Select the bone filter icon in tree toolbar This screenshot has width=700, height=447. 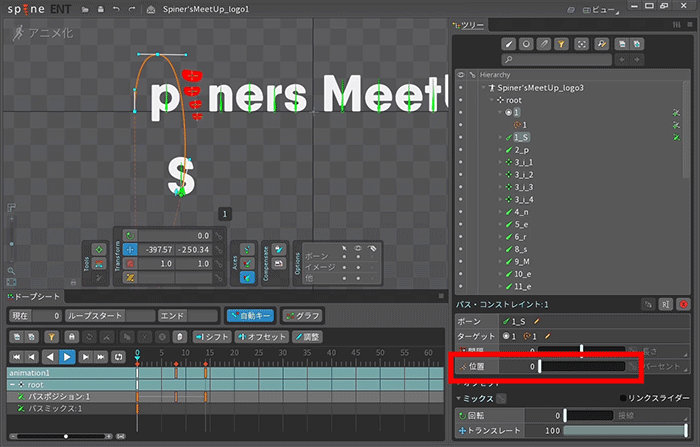[508, 44]
